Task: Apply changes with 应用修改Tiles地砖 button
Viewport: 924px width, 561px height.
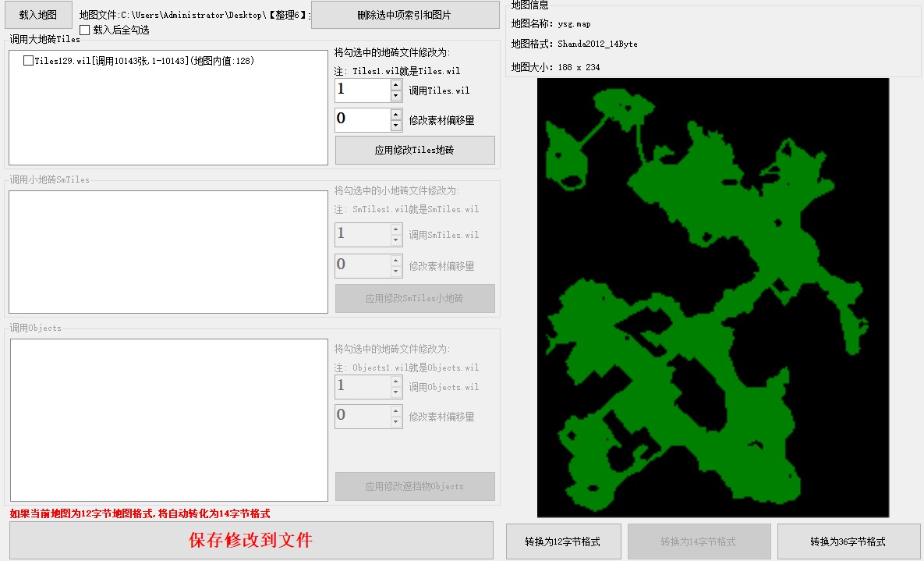Action: click(415, 151)
